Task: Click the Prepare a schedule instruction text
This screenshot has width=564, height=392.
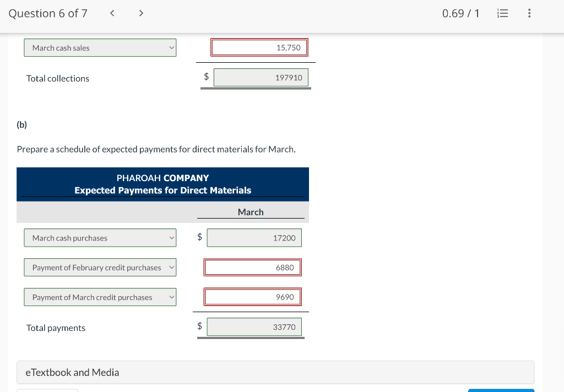Action: (156, 149)
